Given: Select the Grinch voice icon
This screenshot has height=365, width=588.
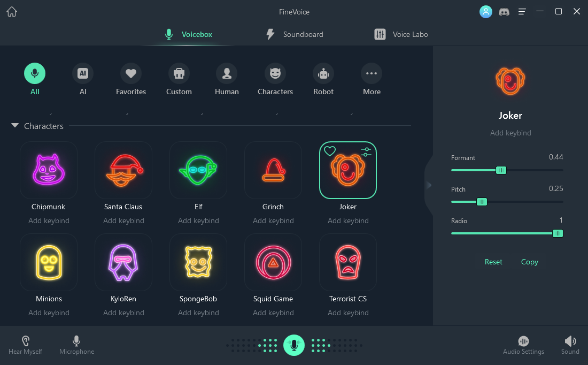Looking at the screenshot, I should tap(273, 170).
